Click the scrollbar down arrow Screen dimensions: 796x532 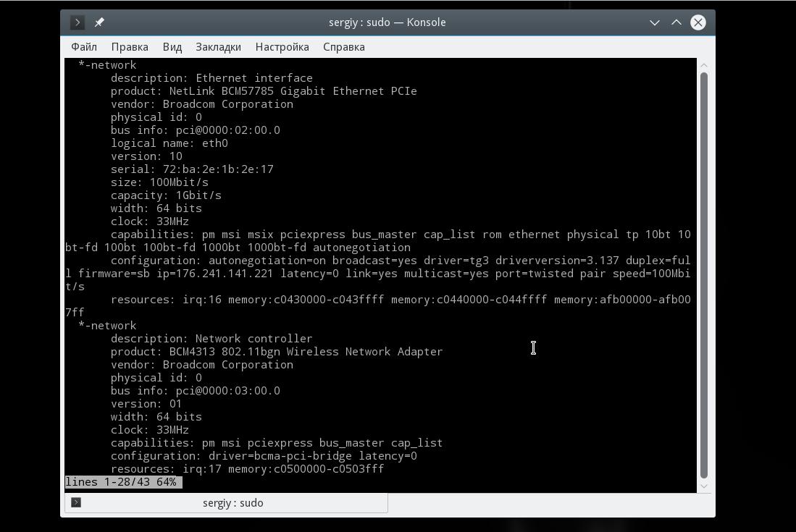703,486
